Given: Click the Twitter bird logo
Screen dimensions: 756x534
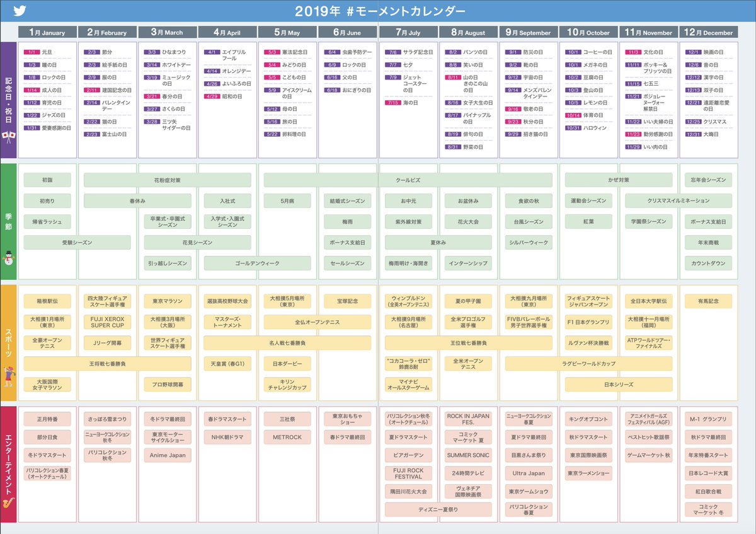Looking at the screenshot, I should coord(19,11).
